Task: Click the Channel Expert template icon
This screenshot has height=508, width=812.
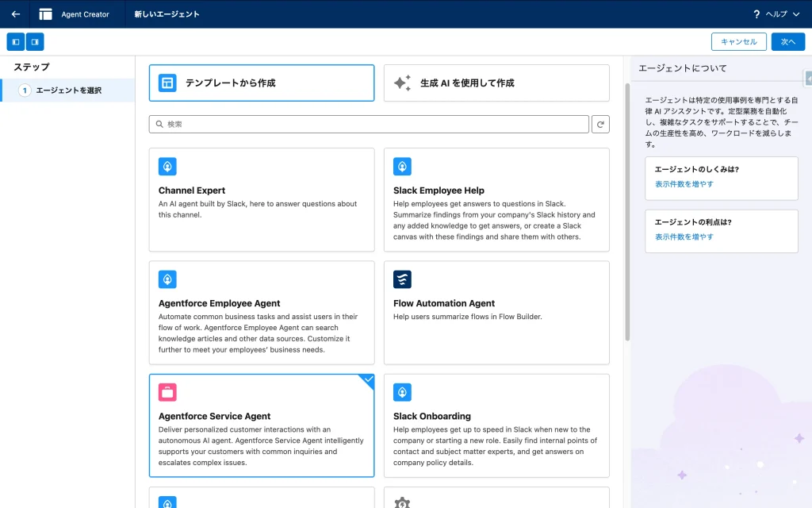Action: click(x=167, y=167)
